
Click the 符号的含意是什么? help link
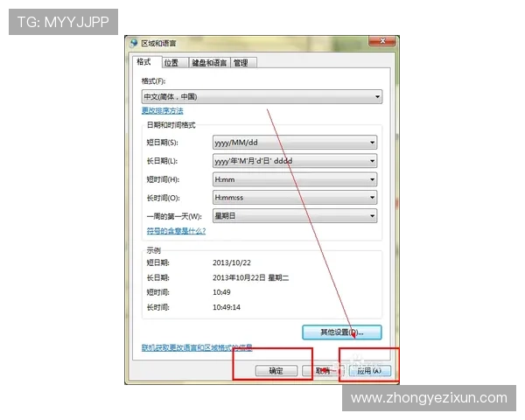[176, 231]
